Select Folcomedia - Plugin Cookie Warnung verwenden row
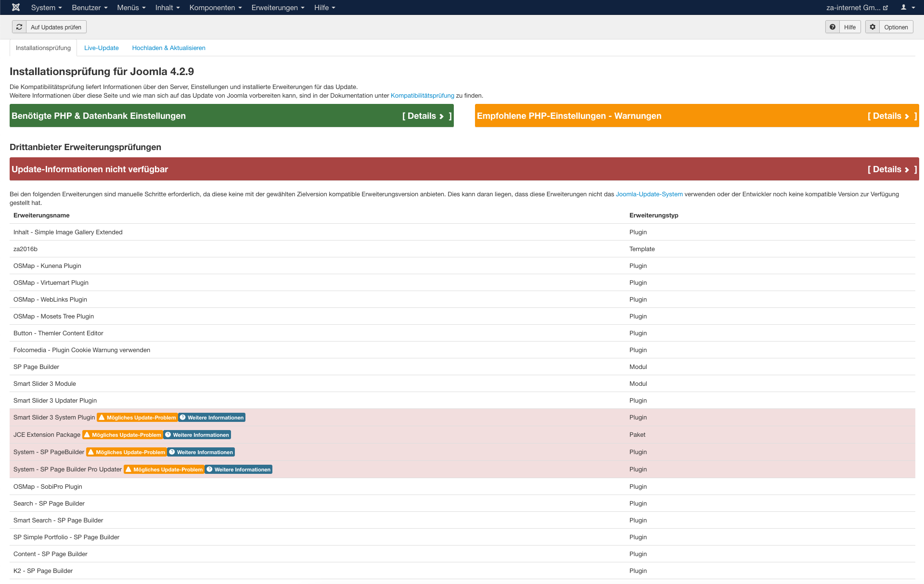The height and width of the screenshot is (584, 924). [x=462, y=350]
